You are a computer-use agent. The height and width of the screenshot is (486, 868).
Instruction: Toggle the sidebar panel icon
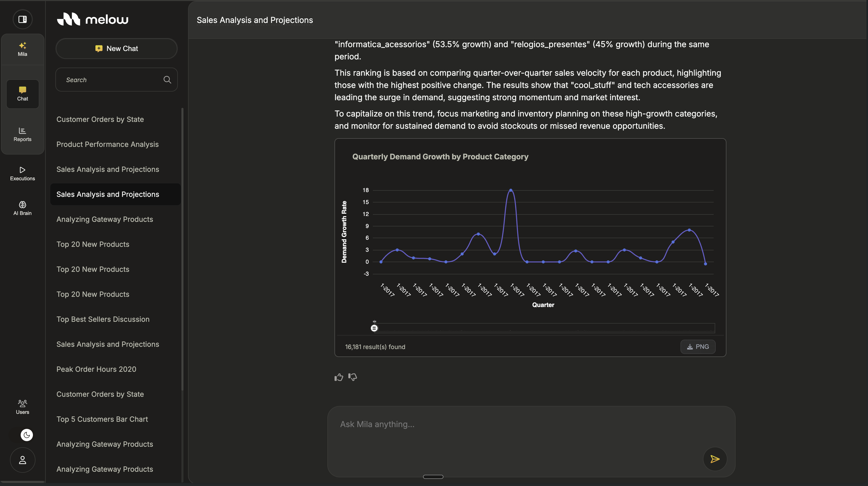(22, 19)
